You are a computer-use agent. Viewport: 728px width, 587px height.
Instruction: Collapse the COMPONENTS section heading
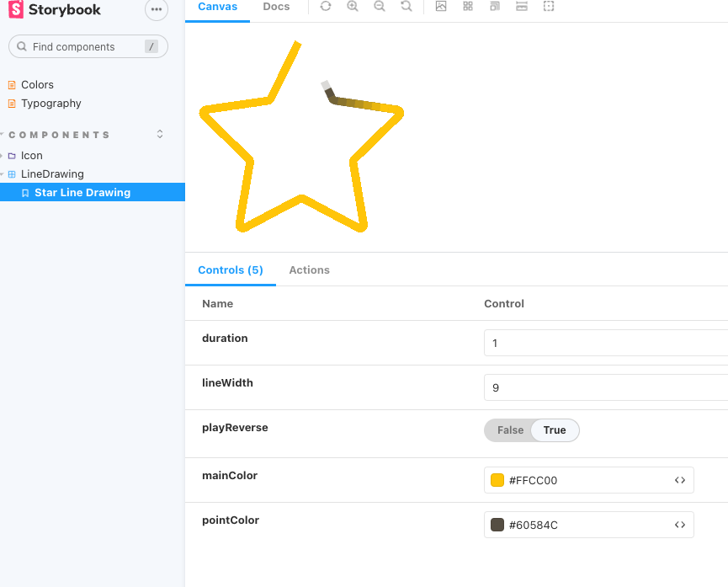pyautogui.click(x=59, y=135)
